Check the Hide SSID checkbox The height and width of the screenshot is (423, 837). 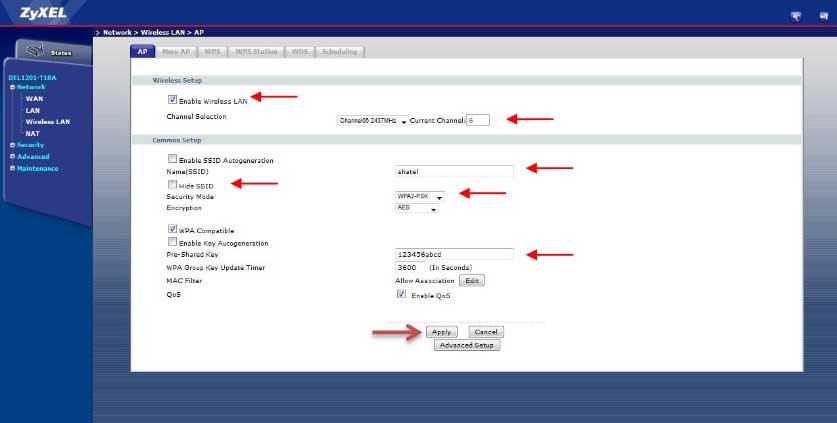pyautogui.click(x=173, y=185)
